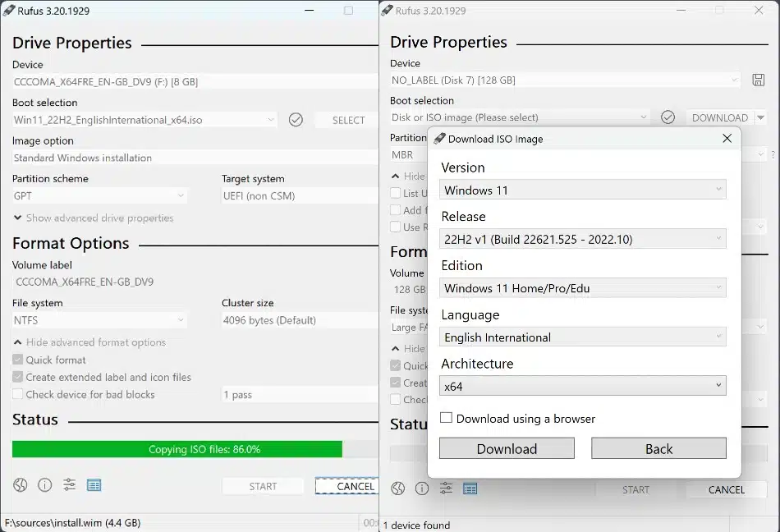Open the About info icon in left Rufus window
The height and width of the screenshot is (532, 780).
45,484
